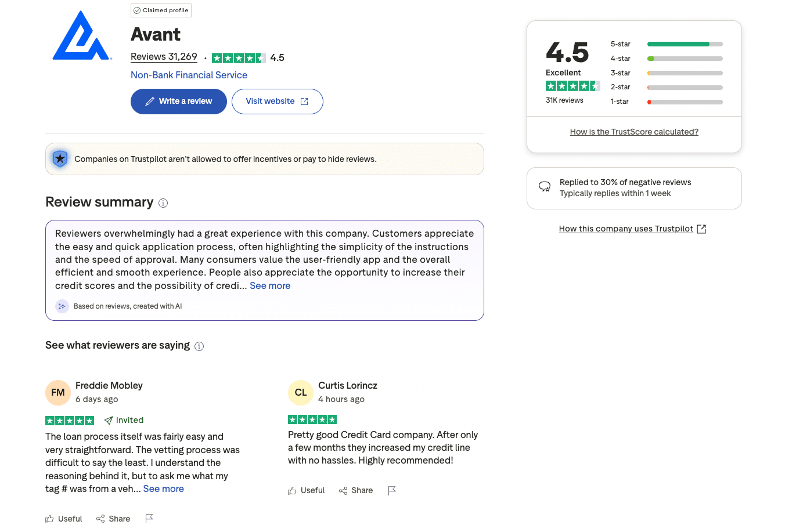The height and width of the screenshot is (532, 796).
Task: Click the Trustpilot shield icon in the notice banner
Action: click(60, 158)
